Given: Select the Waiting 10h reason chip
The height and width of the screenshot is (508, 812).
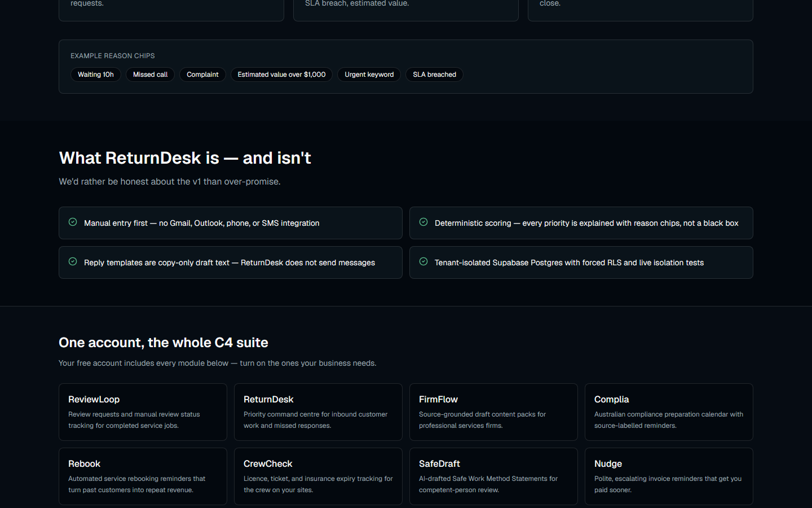Looking at the screenshot, I should (x=96, y=75).
